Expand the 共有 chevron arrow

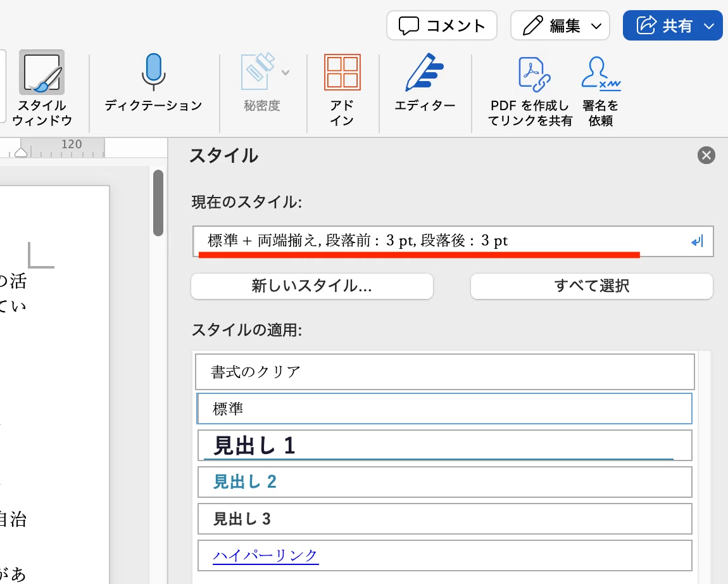coord(709,26)
